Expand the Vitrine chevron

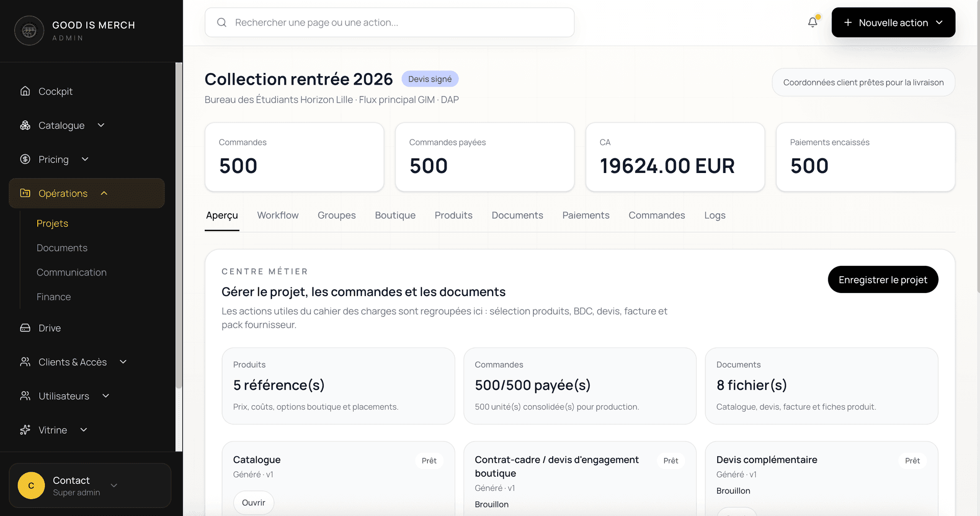(84, 430)
